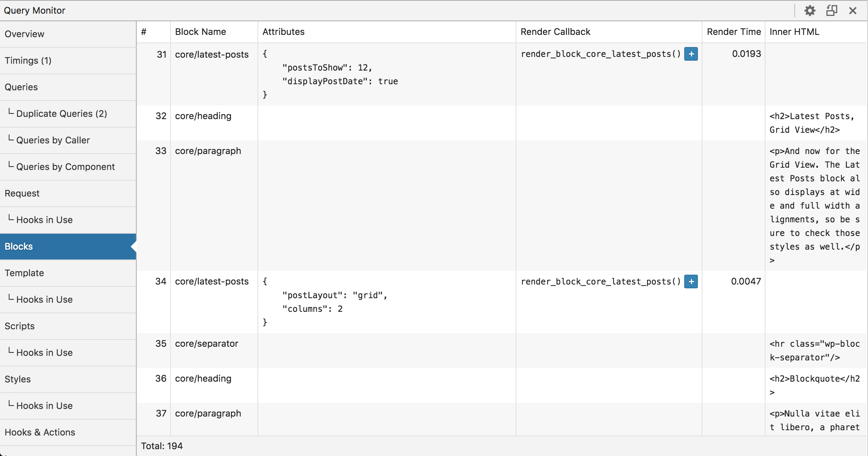Expand the callback stack for row 34
This screenshot has width=868, height=456.
[x=691, y=281]
